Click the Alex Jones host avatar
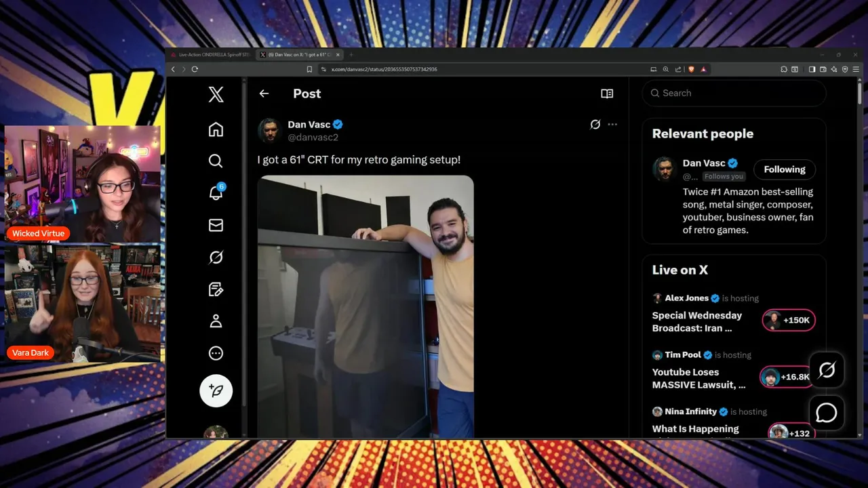This screenshot has height=488, width=868. pos(657,298)
